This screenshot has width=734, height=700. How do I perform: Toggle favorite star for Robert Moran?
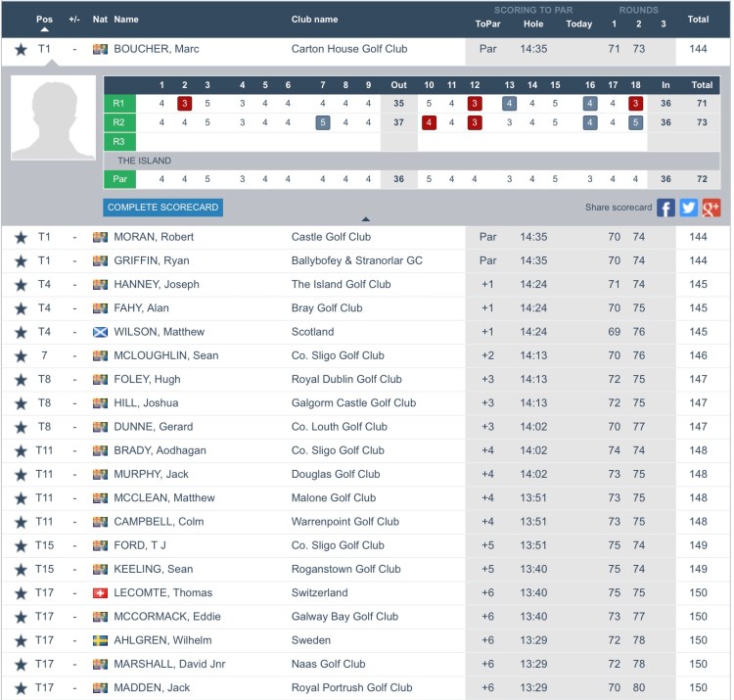coord(21,237)
